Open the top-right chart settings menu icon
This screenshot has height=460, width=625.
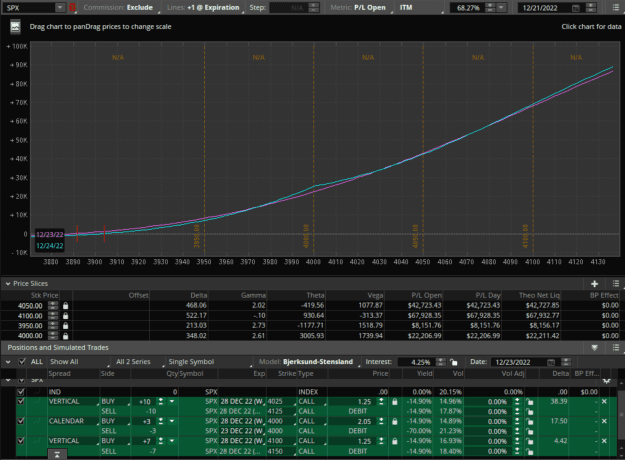(616, 8)
